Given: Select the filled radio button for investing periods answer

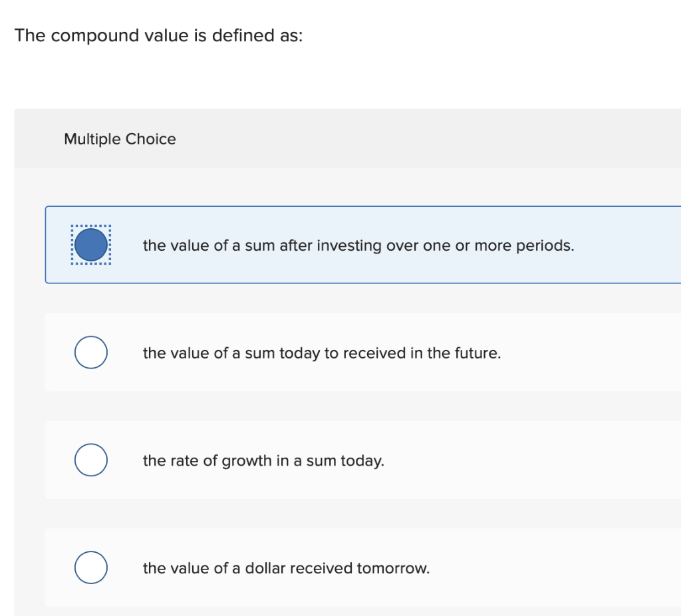Looking at the screenshot, I should coord(91,245).
